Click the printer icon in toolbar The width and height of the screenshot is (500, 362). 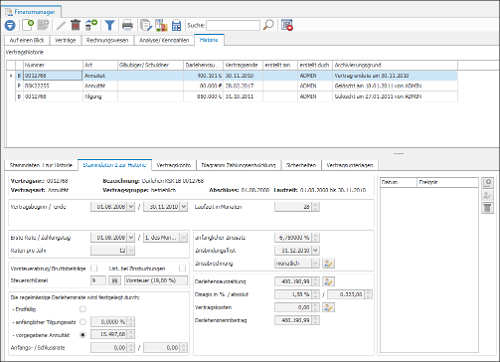point(127,25)
